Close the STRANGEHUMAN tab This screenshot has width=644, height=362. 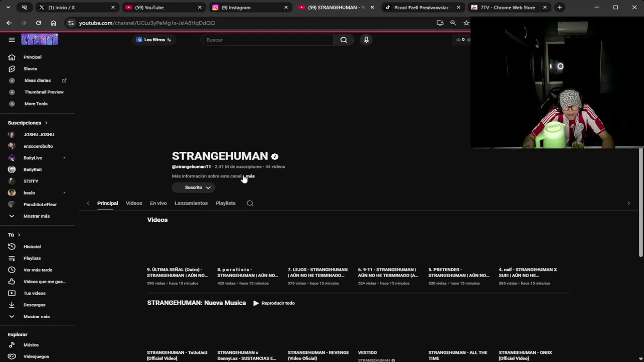click(372, 8)
